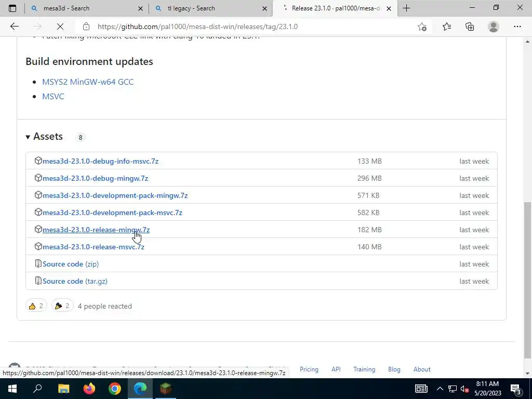
Task: Open the browser profile avatar
Action: coord(494,26)
